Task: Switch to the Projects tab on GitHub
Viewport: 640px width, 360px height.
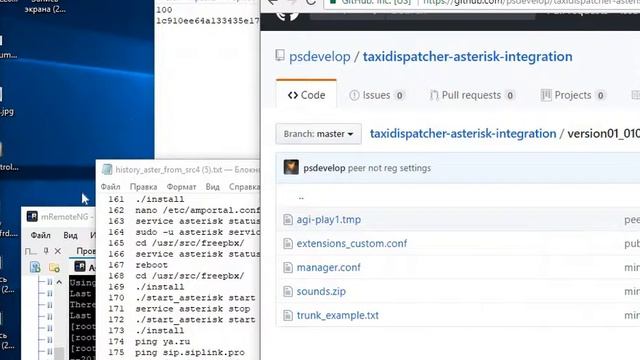Action: coord(573,95)
